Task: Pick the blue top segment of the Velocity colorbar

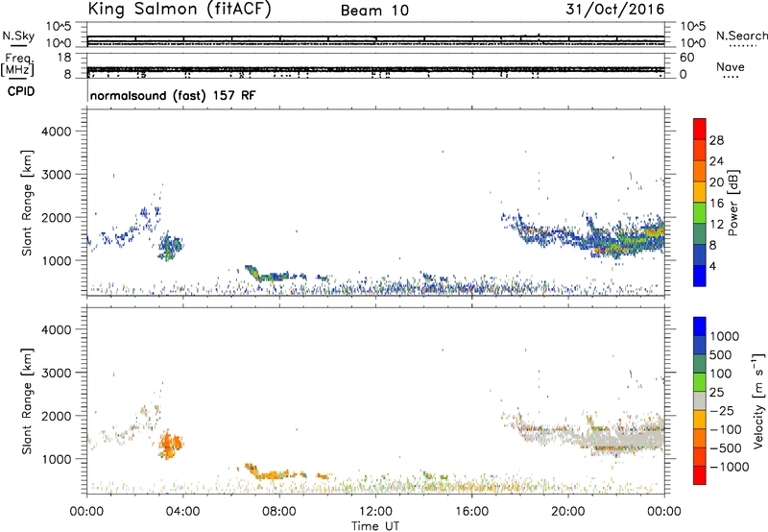Action: coord(700,326)
